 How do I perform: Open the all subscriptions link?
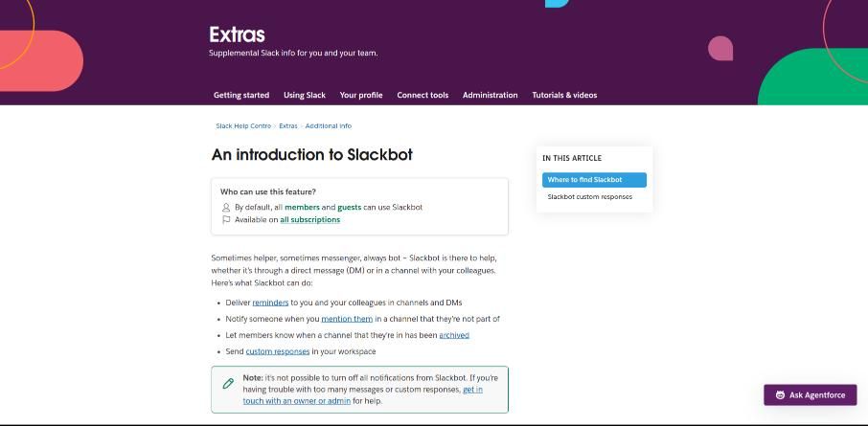pos(309,219)
